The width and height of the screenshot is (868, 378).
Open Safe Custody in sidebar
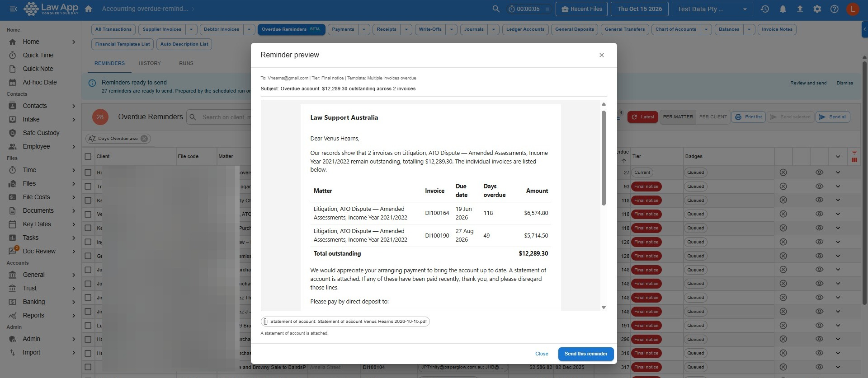pos(41,133)
